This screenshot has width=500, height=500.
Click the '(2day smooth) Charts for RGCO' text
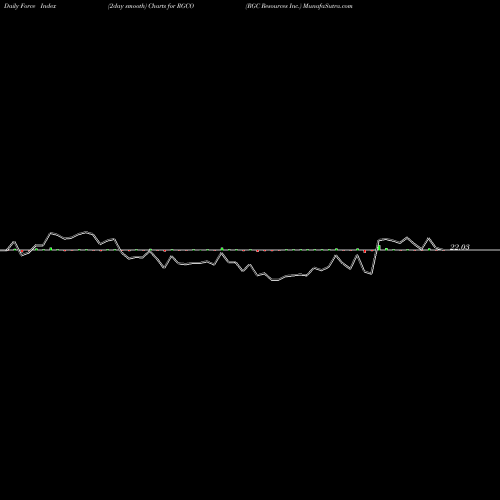[151, 6]
